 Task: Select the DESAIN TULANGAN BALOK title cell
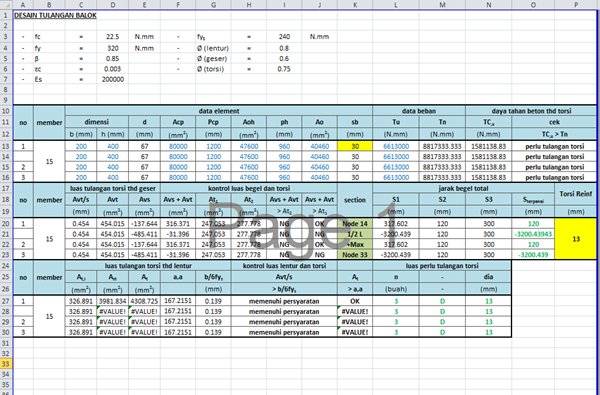pyautogui.click(x=55, y=16)
